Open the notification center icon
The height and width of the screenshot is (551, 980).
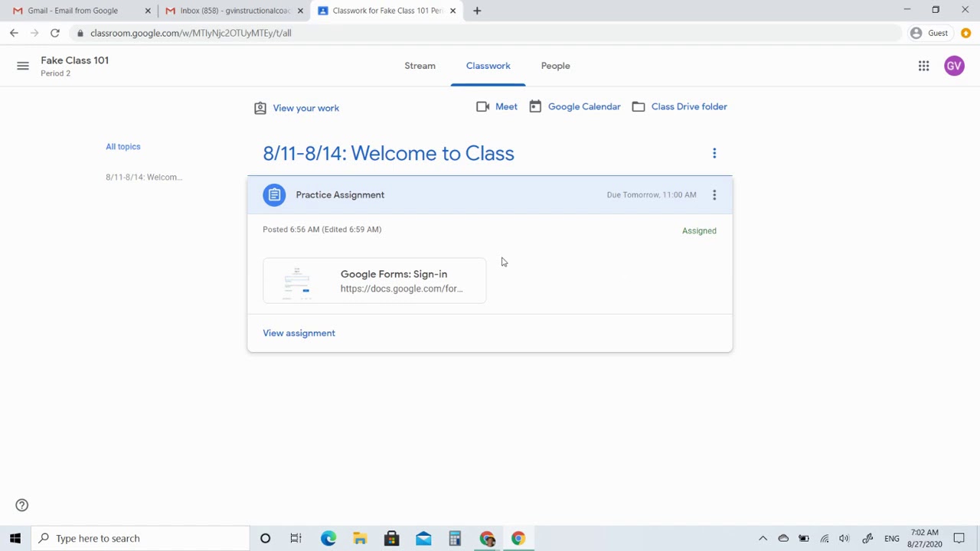pyautogui.click(x=959, y=538)
